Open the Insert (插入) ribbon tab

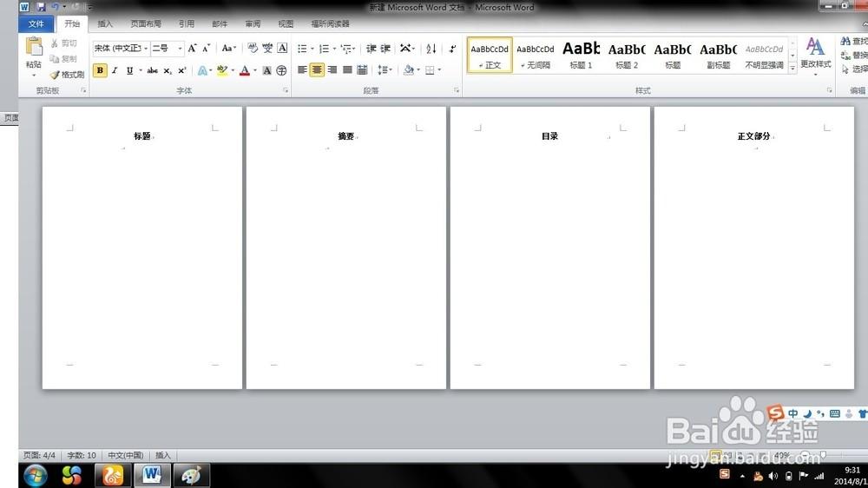pyautogui.click(x=105, y=24)
